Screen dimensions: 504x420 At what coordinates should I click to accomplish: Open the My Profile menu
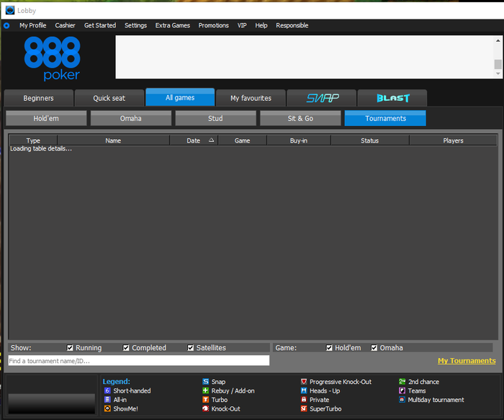(33, 25)
